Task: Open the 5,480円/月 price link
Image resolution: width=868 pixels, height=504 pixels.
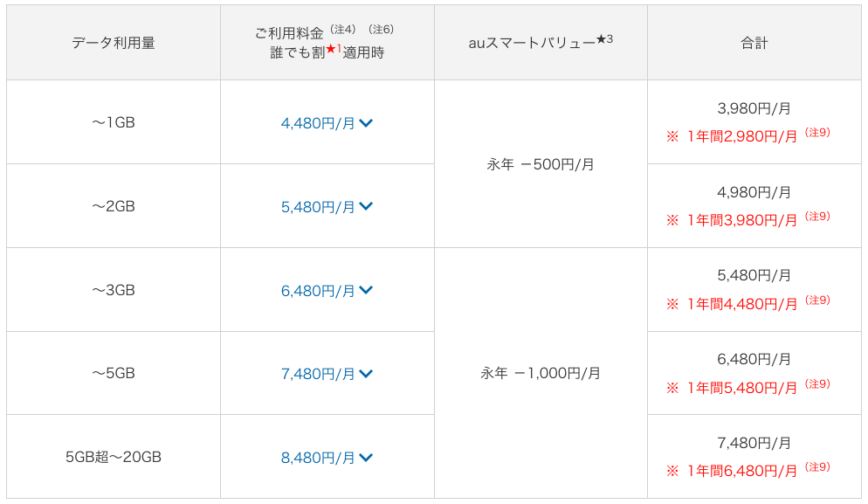Action: pyautogui.click(x=318, y=207)
